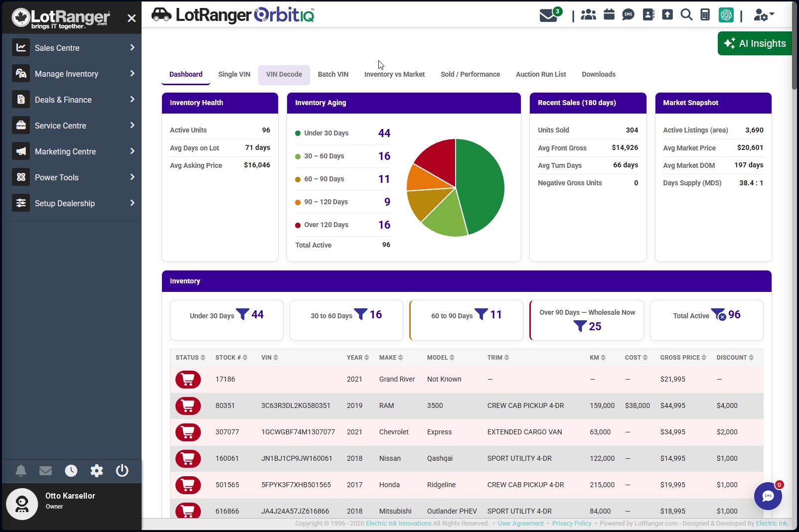Screen dimensions: 799x532
Task: Sort the table by STOCK # column
Action: click(231, 358)
